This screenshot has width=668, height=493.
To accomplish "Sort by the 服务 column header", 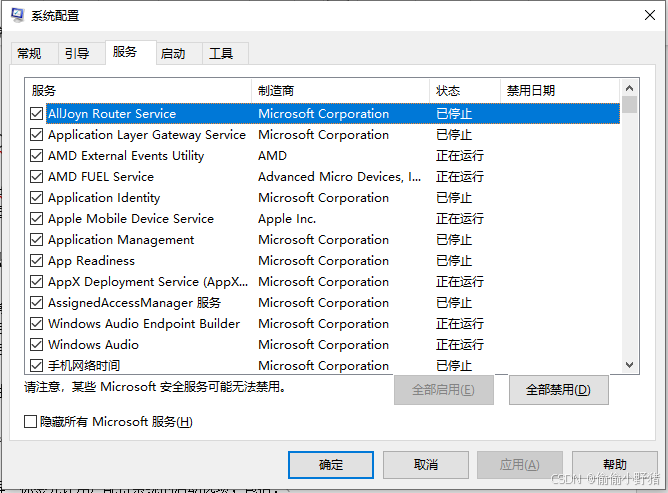I will coord(138,90).
